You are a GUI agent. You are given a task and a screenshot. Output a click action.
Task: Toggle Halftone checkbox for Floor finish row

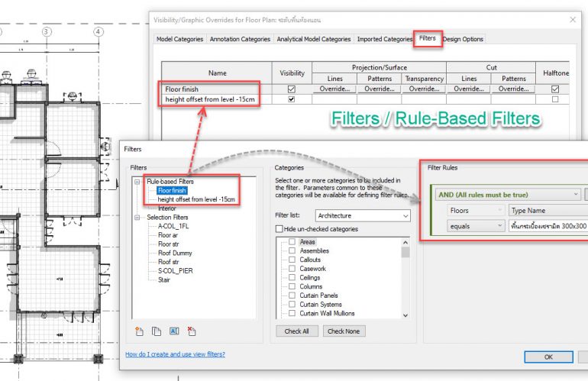(x=555, y=89)
